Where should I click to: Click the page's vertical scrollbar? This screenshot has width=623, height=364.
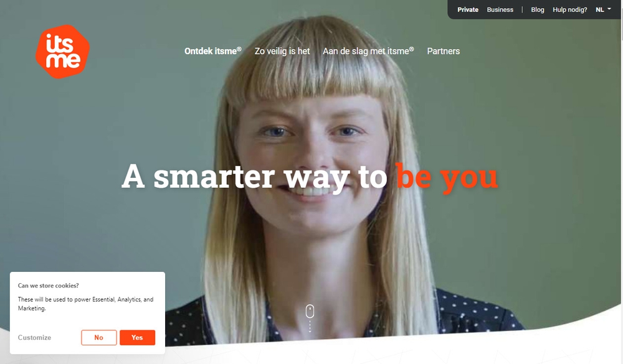coord(621,182)
